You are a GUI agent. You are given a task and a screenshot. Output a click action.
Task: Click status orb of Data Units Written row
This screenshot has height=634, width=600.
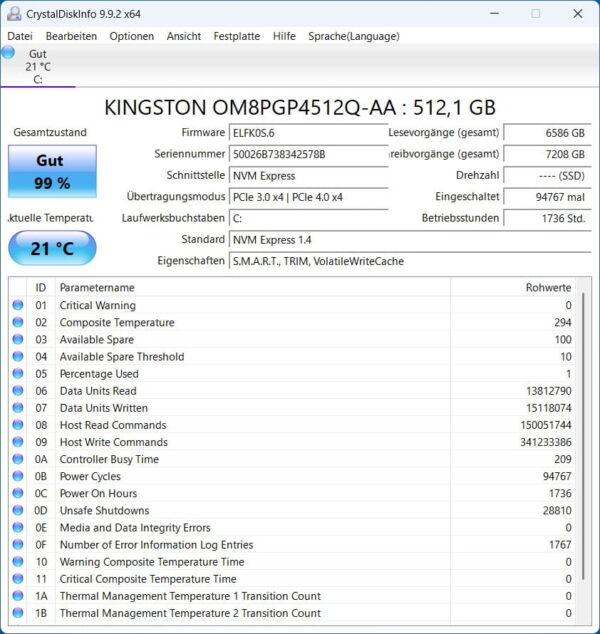pos(18,408)
